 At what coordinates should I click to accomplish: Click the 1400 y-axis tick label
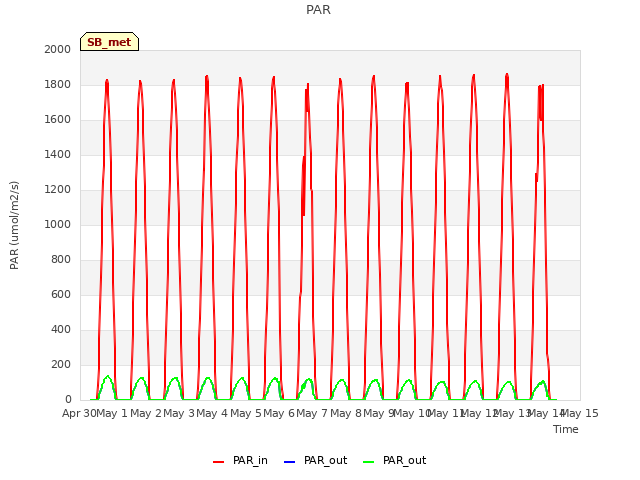[58, 154]
